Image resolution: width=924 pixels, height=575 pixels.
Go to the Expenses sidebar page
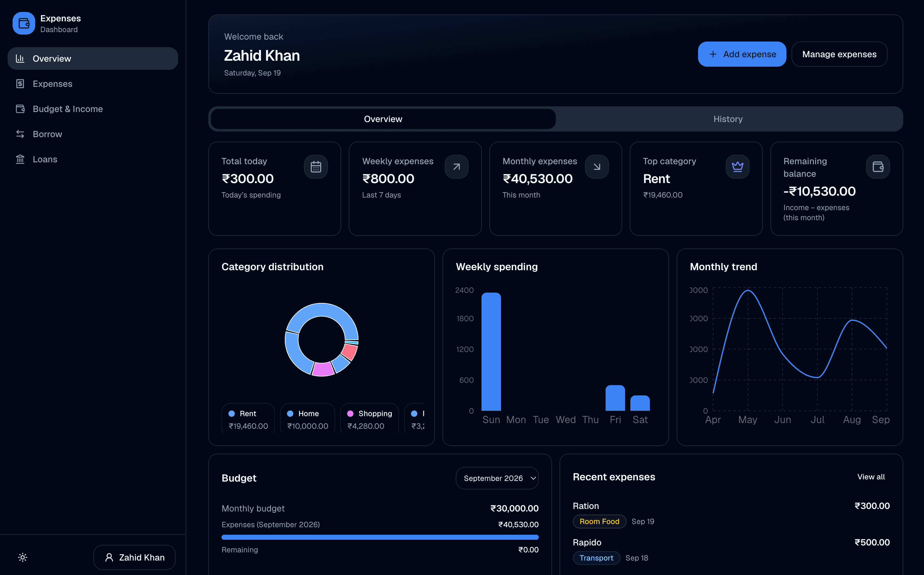click(x=93, y=84)
